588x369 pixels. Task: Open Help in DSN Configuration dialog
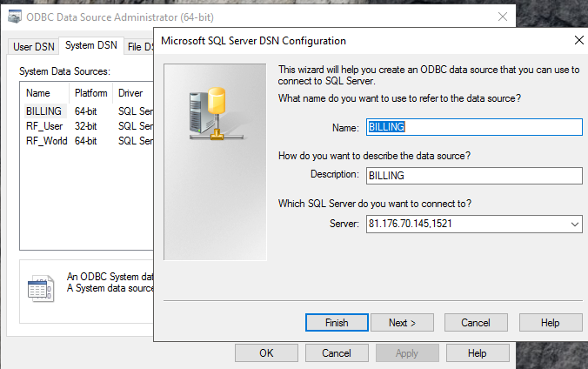click(550, 323)
